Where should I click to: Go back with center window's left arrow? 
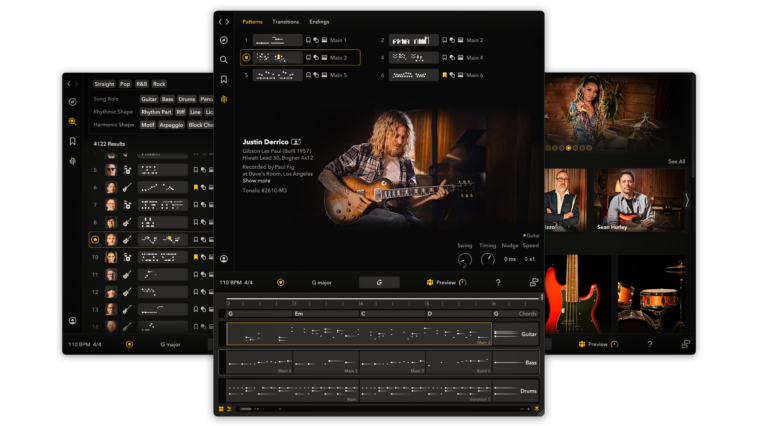pos(220,22)
